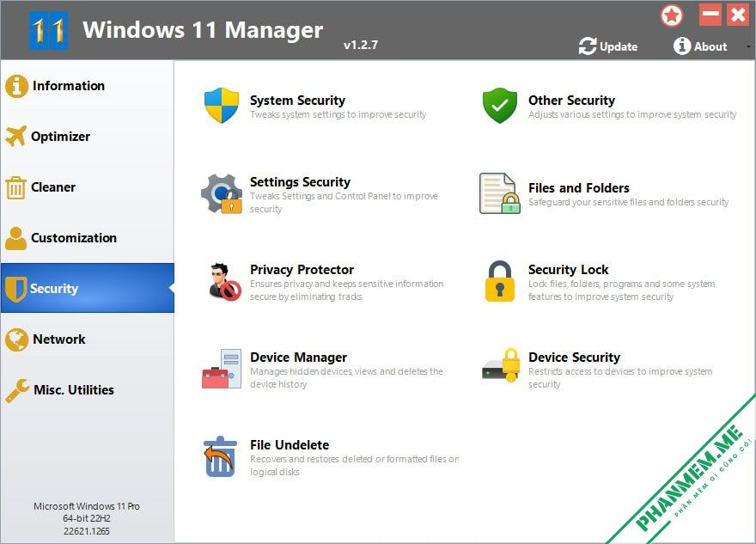Open Settings Security via gear-lock icon
Image resolution: width=756 pixels, height=544 pixels.
pos(222,193)
